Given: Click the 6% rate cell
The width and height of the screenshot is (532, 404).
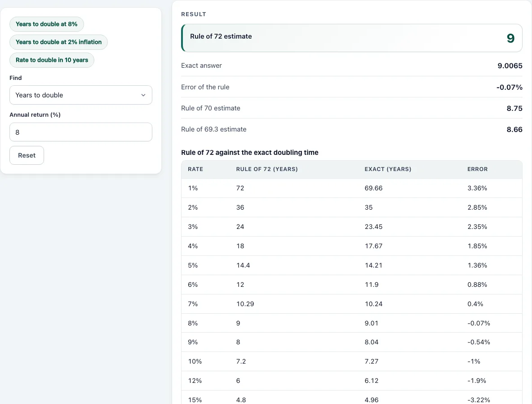Looking at the screenshot, I should pyautogui.click(x=193, y=285).
